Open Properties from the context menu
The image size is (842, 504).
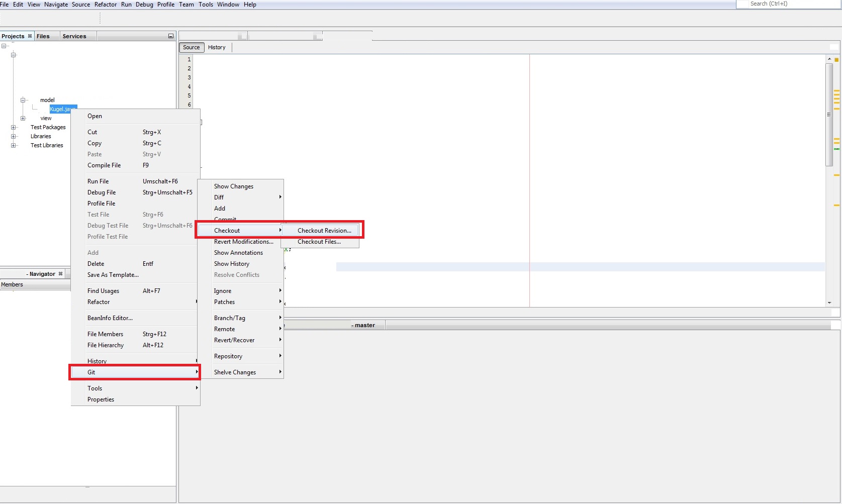[x=135, y=399]
